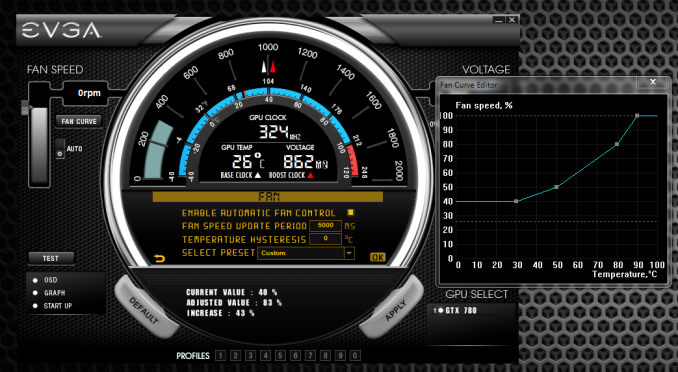Select profile slot 5
678x372 pixels.
click(x=281, y=356)
